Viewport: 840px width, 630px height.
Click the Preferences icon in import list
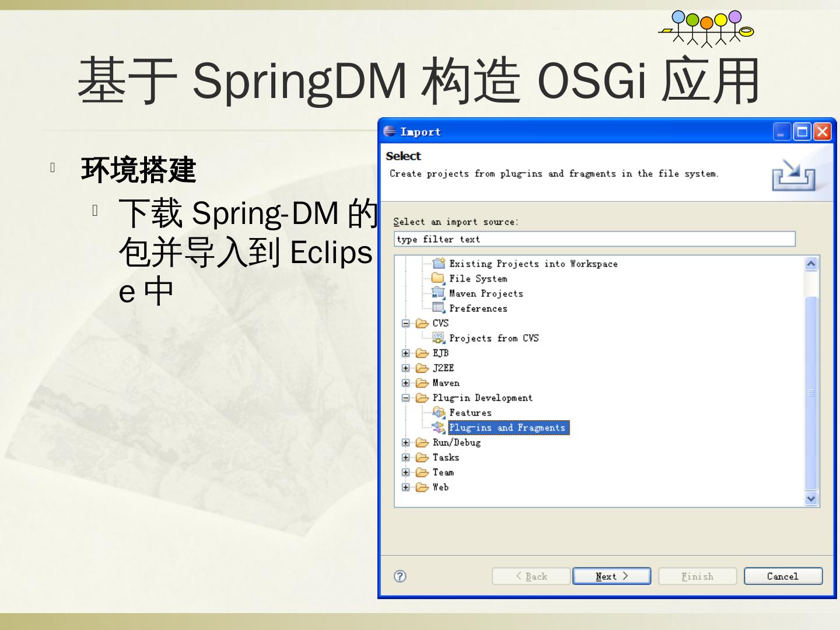point(438,308)
